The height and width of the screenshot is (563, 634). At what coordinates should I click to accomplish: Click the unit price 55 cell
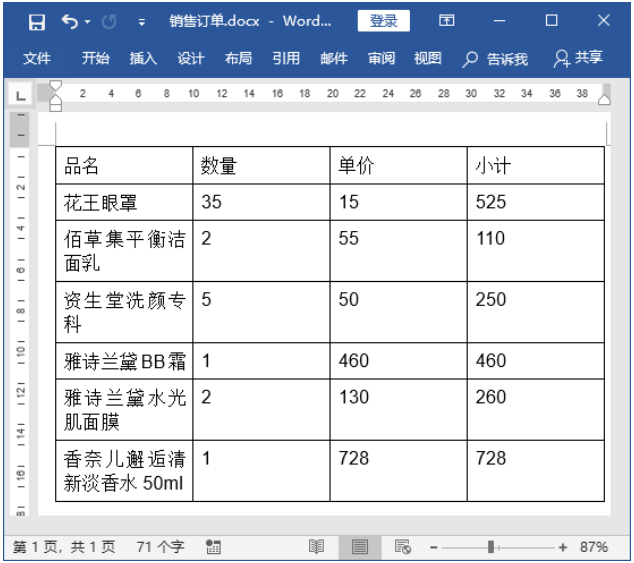point(399,251)
